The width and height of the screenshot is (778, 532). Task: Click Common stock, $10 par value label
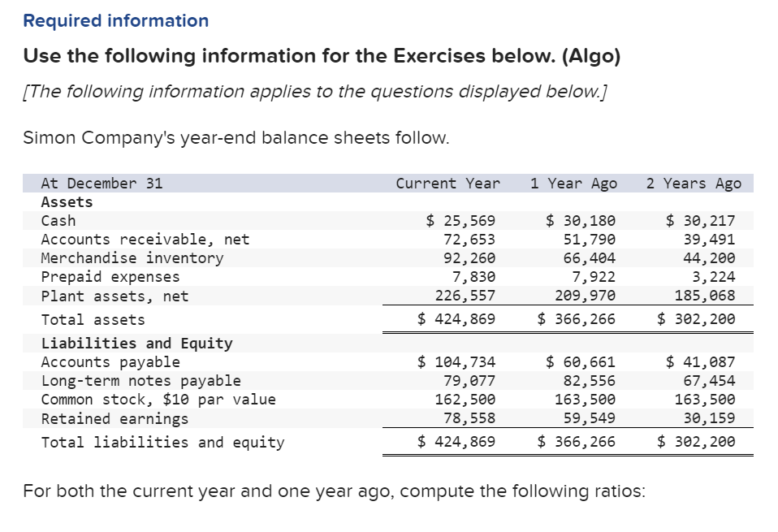tap(158, 400)
